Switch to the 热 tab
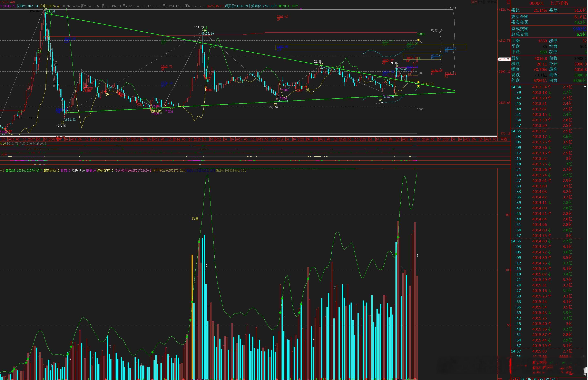This screenshot has width=588, height=380. coord(529,379)
